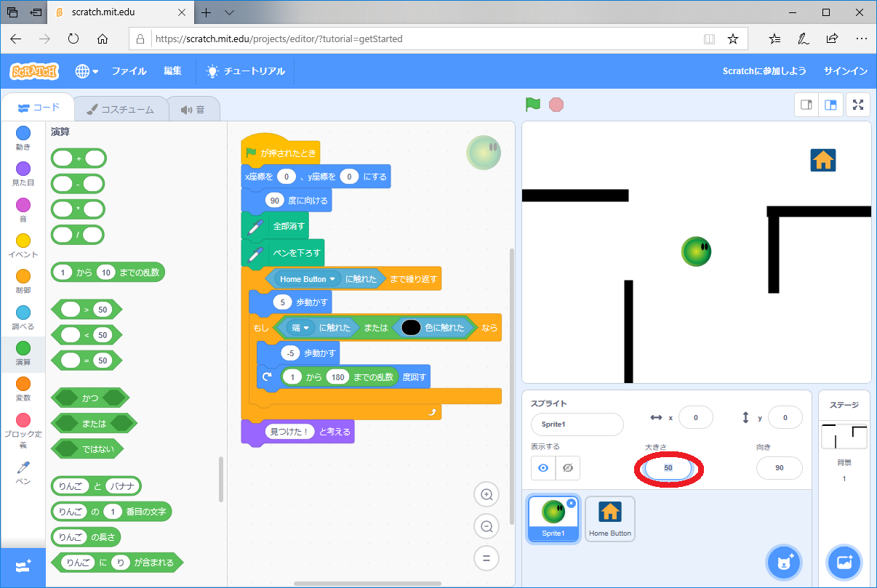Show the sprite with the eye button
The height and width of the screenshot is (588, 877).
click(x=543, y=468)
